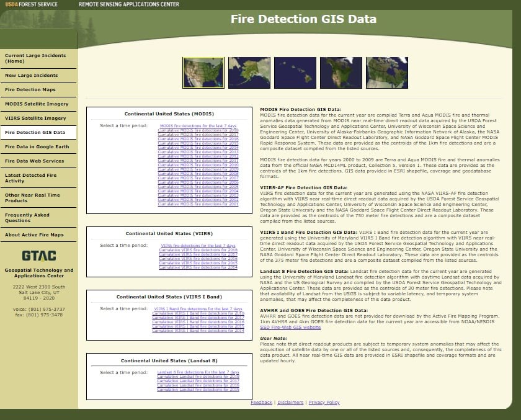Open Cumulative MODIS fire detections for 2016
521x420 pixels.
198,139
